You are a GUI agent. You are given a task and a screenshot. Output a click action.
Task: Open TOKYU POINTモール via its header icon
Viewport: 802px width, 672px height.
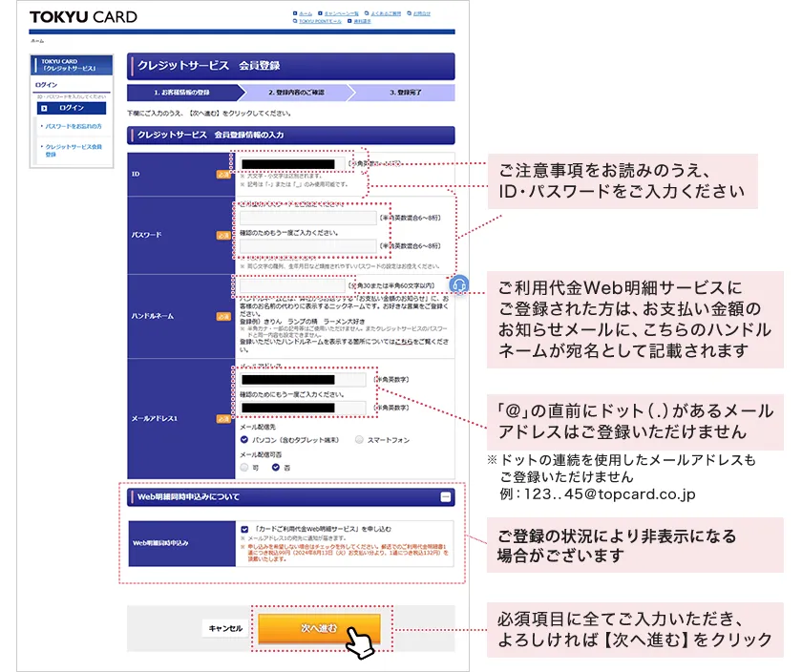point(296,21)
